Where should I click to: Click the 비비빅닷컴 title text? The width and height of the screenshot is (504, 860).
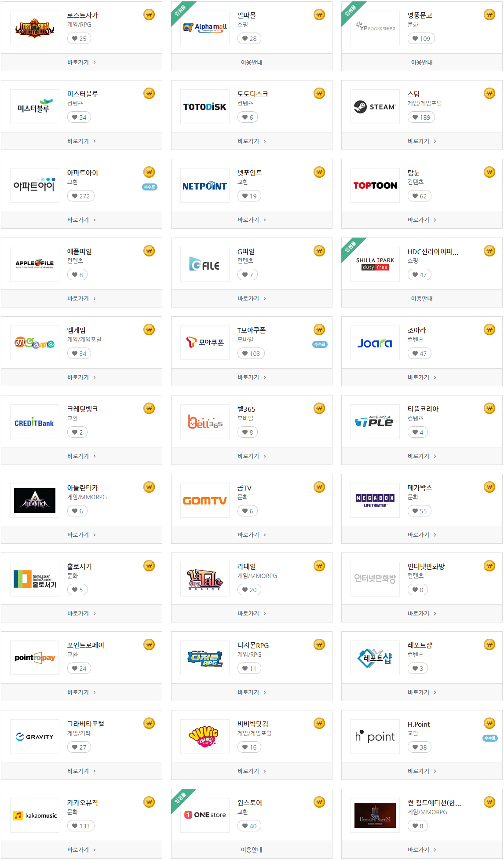pos(253,724)
